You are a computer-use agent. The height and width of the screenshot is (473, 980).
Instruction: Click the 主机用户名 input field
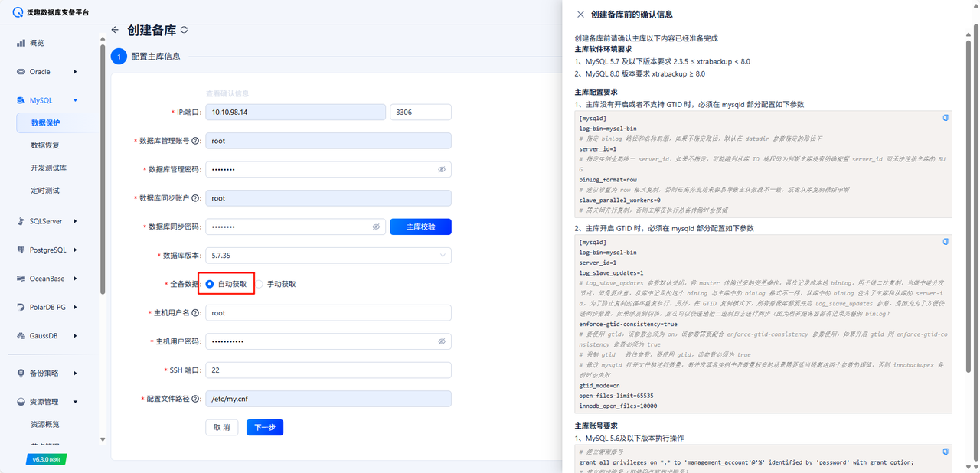[328, 313]
